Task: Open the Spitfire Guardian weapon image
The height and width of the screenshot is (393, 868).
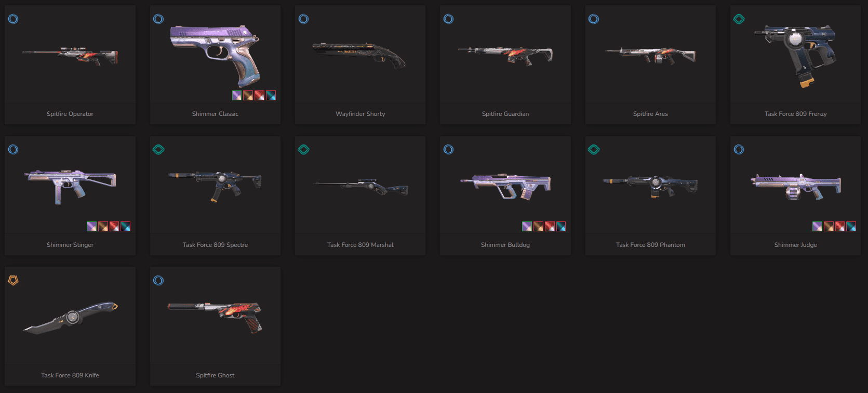Action: click(x=505, y=55)
